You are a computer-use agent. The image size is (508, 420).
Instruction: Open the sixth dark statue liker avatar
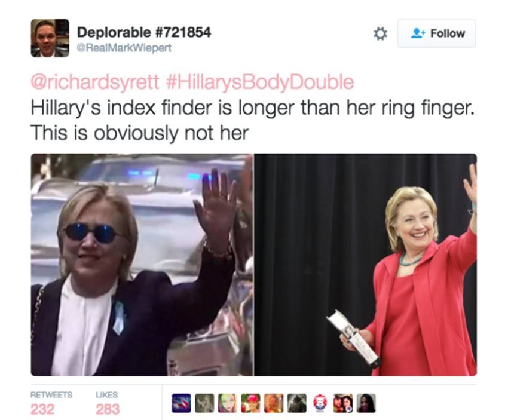pos(297,403)
